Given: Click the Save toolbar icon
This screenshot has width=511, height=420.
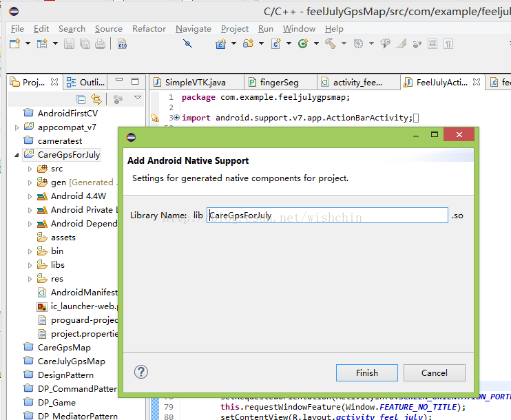Looking at the screenshot, I should 69,43.
